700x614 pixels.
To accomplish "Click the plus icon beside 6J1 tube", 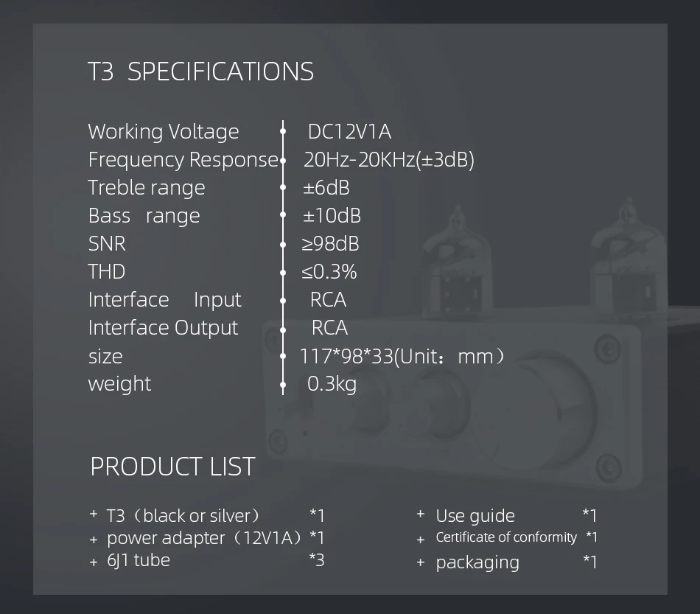I will 93,562.
